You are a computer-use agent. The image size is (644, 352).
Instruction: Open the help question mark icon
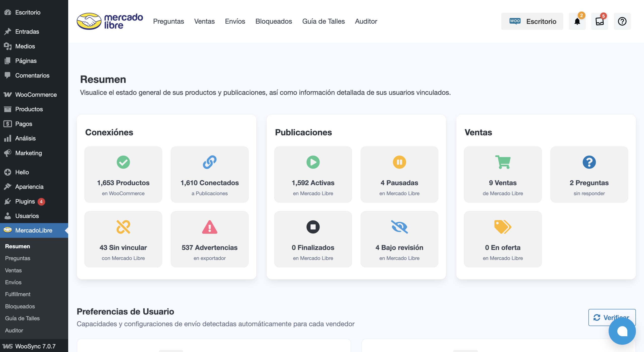(x=622, y=21)
